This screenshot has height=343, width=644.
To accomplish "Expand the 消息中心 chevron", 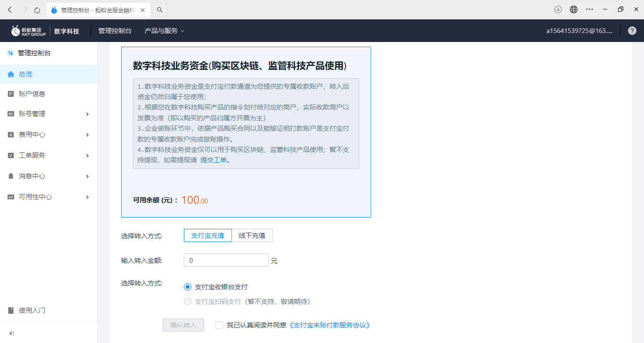I will tap(87, 176).
